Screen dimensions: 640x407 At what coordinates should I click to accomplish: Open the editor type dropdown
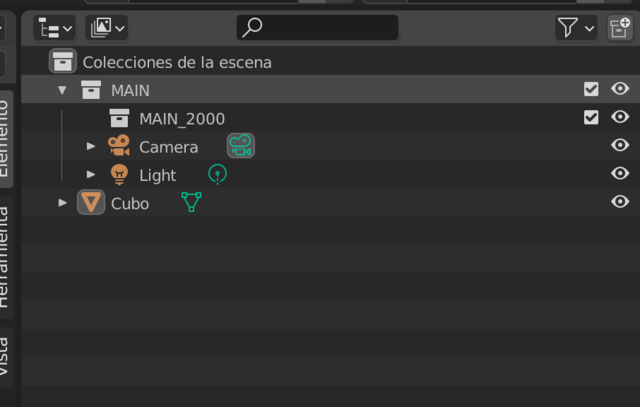[x=54, y=28]
